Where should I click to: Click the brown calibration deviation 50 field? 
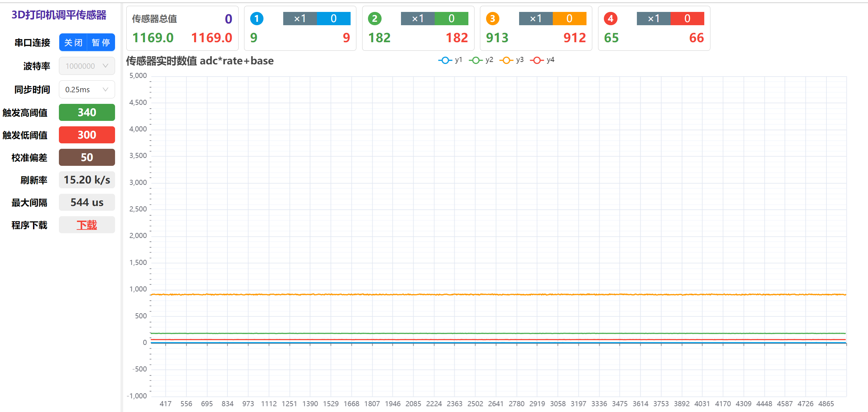[x=87, y=157]
